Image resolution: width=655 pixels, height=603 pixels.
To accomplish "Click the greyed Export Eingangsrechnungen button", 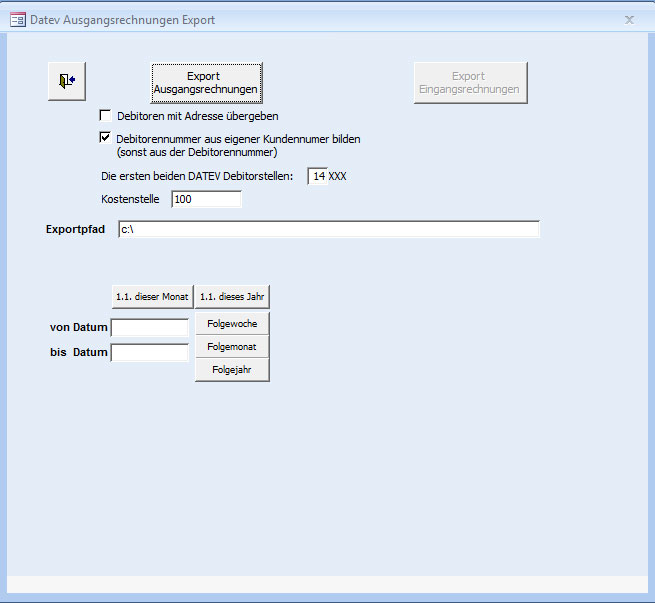I will pos(470,83).
